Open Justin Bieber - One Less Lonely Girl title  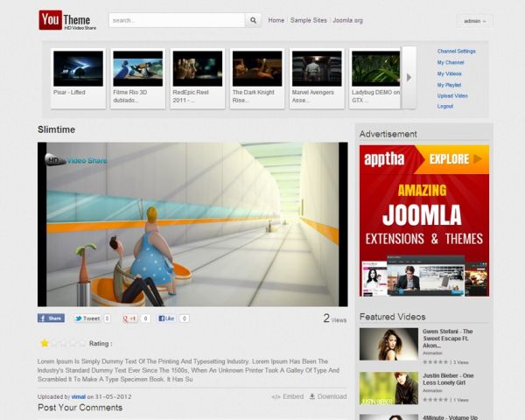pyautogui.click(x=448, y=379)
